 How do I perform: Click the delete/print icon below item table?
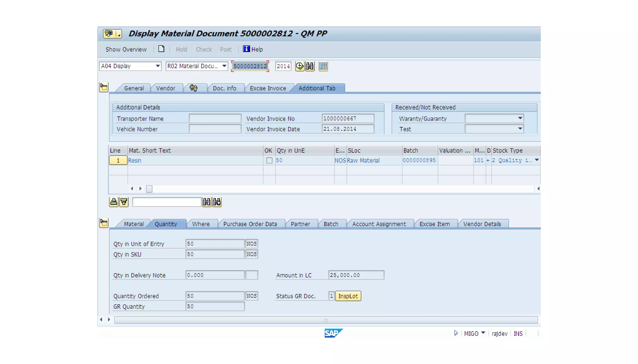(114, 202)
